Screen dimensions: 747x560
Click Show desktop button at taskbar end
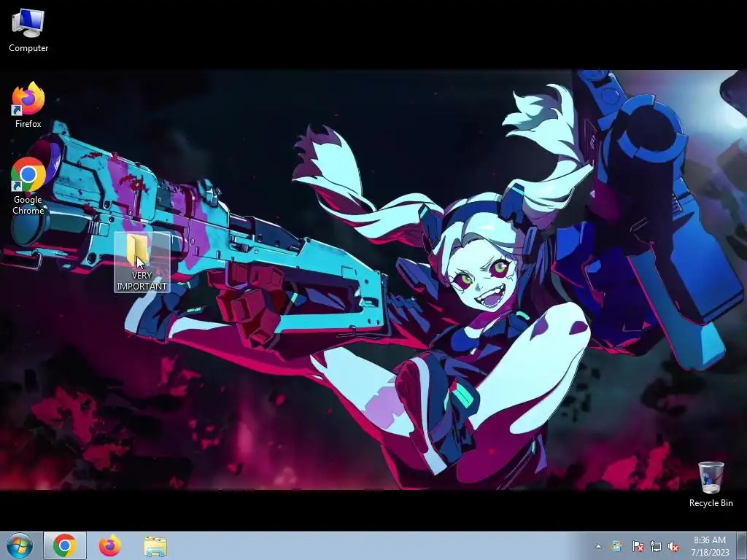(741, 545)
